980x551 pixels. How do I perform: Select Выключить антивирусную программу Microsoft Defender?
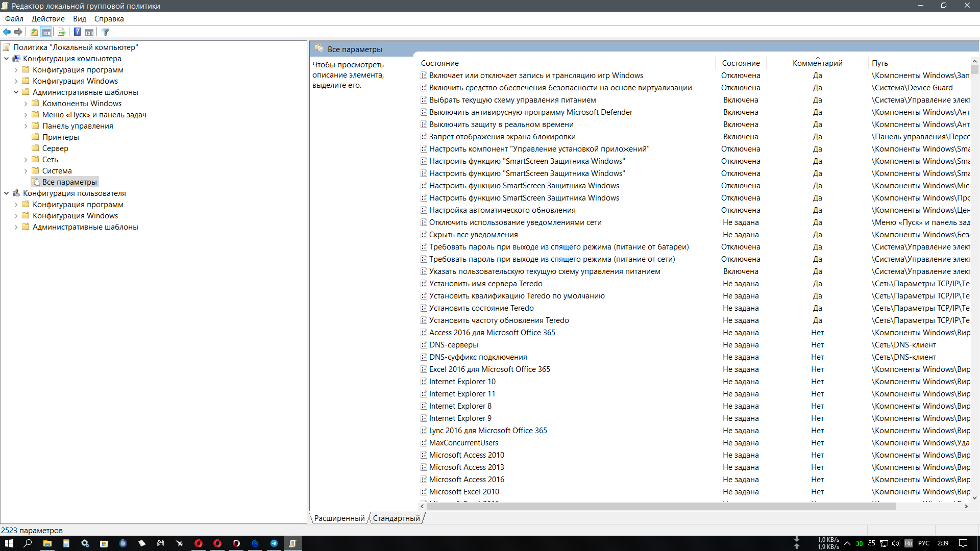[x=531, y=112]
